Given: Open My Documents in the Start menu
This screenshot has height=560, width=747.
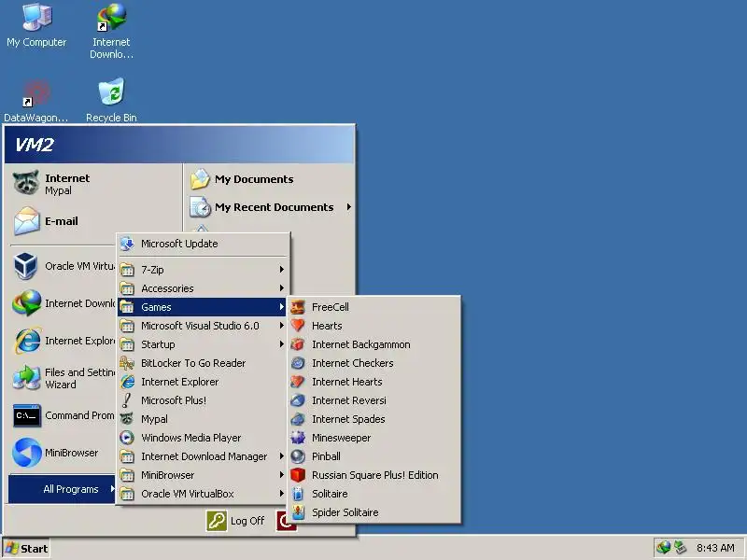Looking at the screenshot, I should coord(269,179).
